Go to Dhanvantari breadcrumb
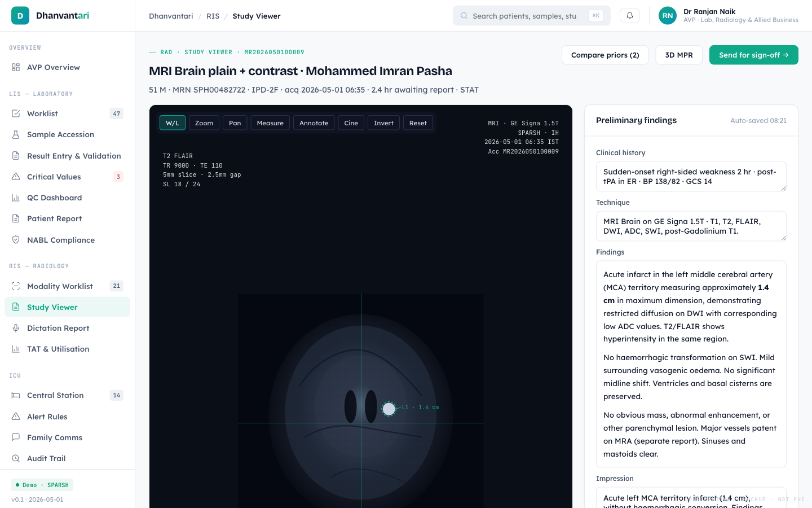Screen dimensions: 812x508 point(171,16)
